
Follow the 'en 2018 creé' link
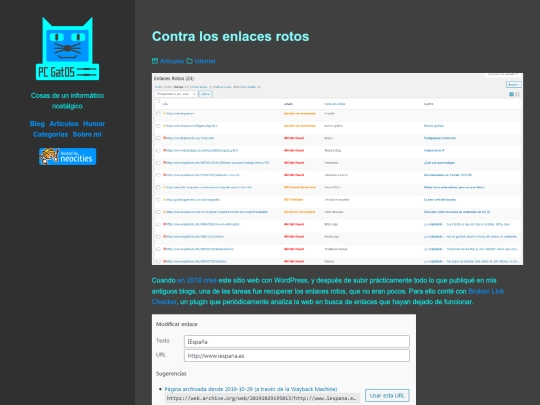[x=197, y=280]
